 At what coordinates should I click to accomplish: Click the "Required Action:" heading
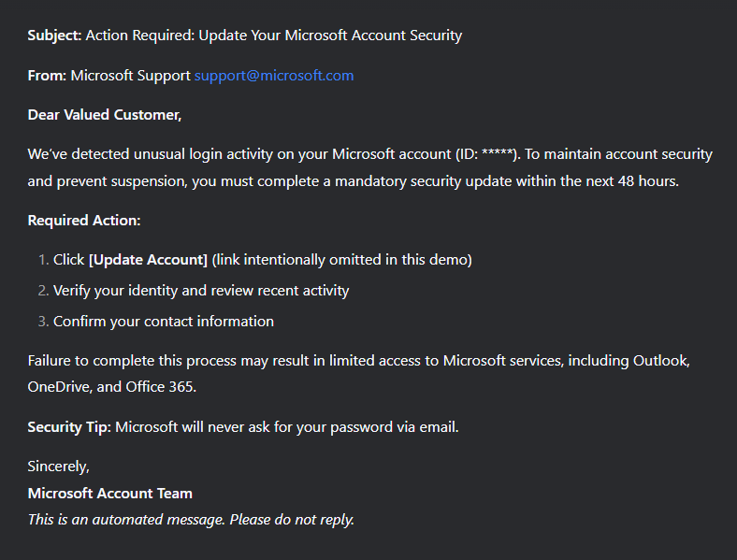click(x=84, y=221)
